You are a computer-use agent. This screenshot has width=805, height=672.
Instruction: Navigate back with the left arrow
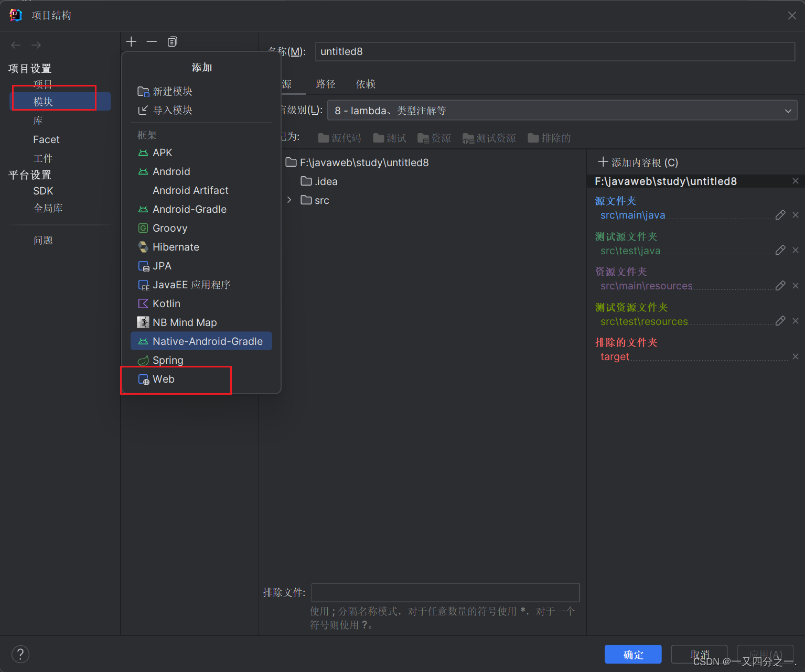16,45
